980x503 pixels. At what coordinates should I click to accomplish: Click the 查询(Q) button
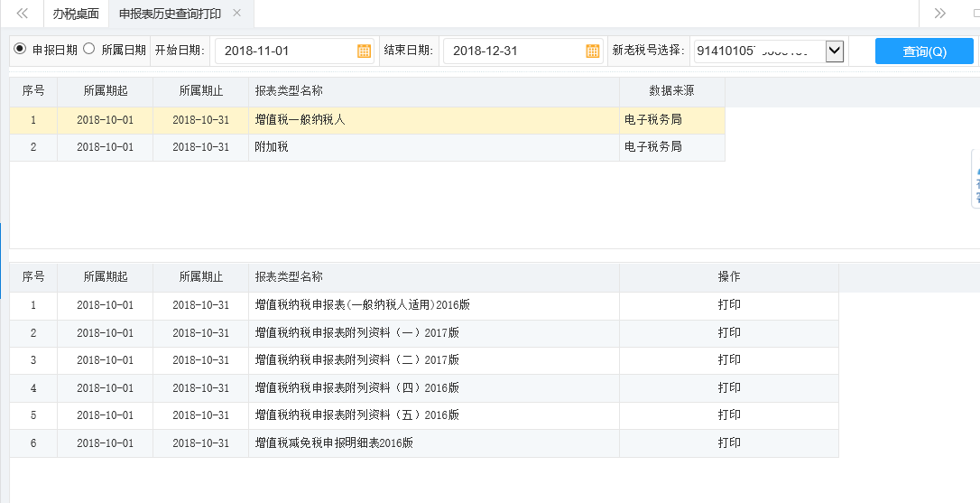923,51
